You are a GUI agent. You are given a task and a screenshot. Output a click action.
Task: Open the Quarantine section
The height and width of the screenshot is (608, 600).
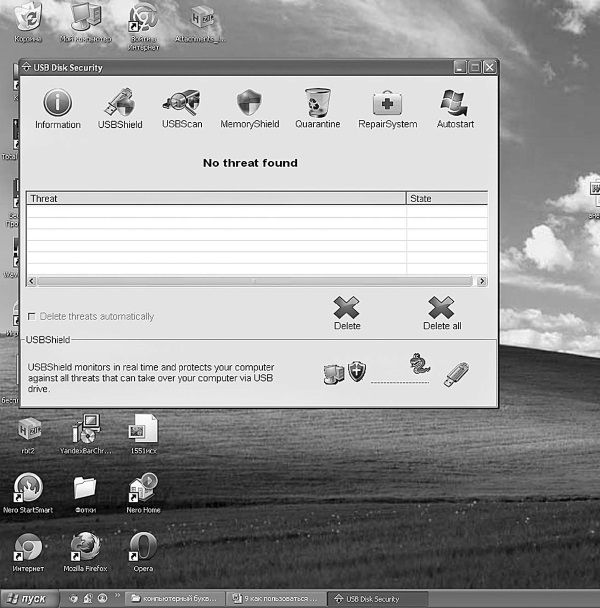[x=317, y=108]
